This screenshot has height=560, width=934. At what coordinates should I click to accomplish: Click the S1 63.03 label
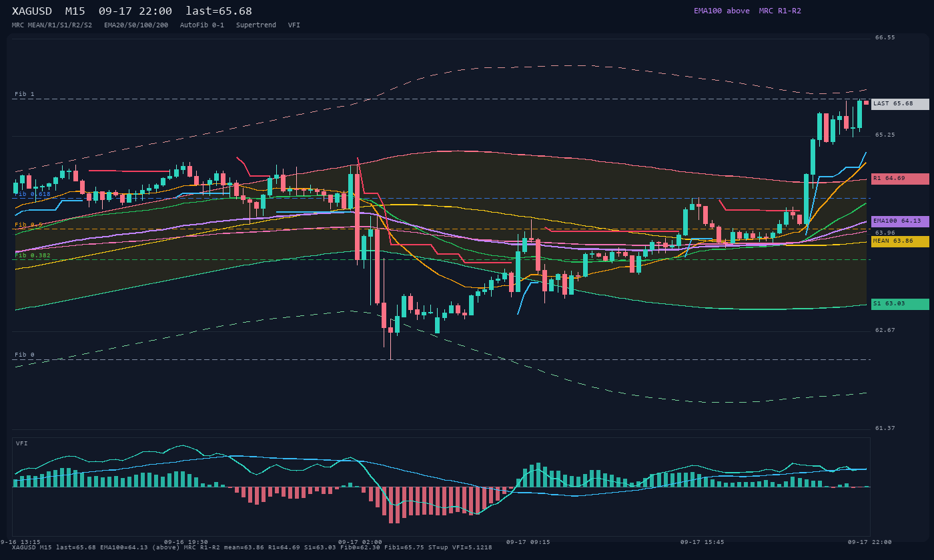(900, 304)
